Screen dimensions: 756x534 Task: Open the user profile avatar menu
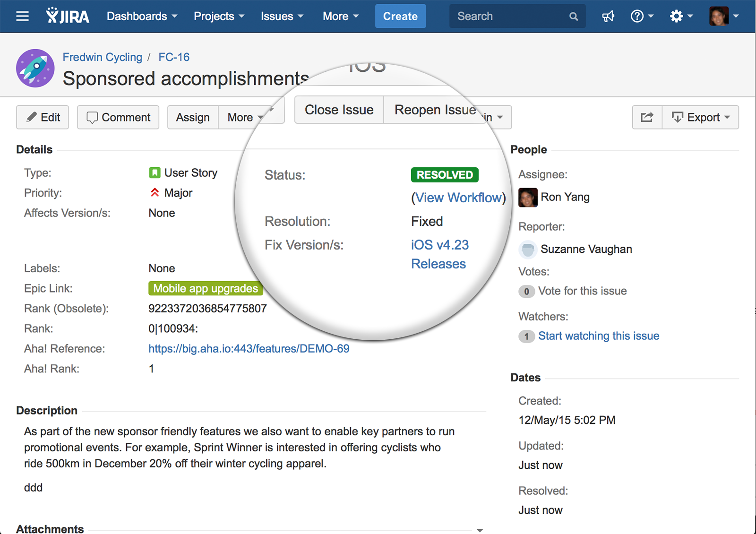pos(724,16)
